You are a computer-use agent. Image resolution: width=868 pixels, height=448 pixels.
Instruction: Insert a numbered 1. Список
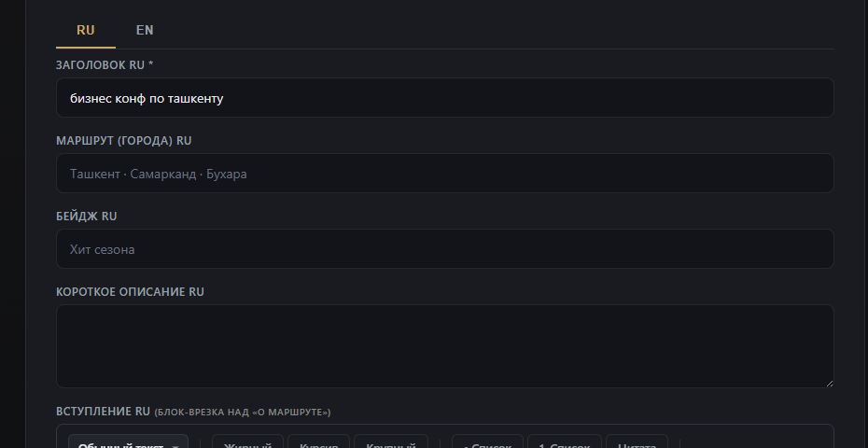pyautogui.click(x=564, y=442)
